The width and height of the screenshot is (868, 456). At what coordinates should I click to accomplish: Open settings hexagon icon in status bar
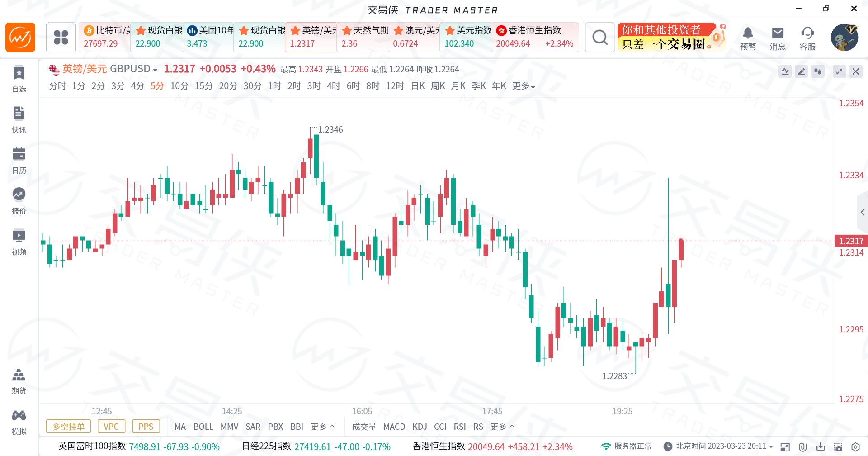point(855,447)
